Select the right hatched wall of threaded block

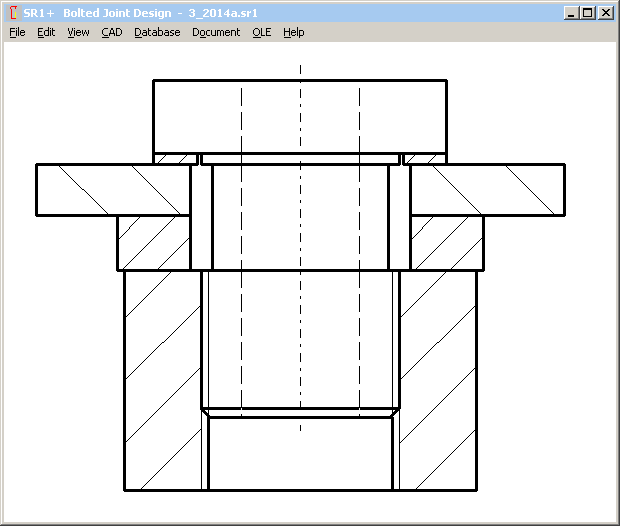point(437,380)
